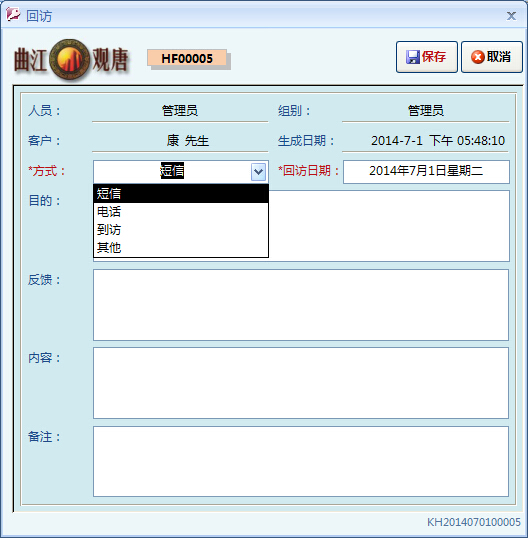This screenshot has width=528, height=538.
Task: Choose 电话 in the method list
Action: [x=181, y=211]
